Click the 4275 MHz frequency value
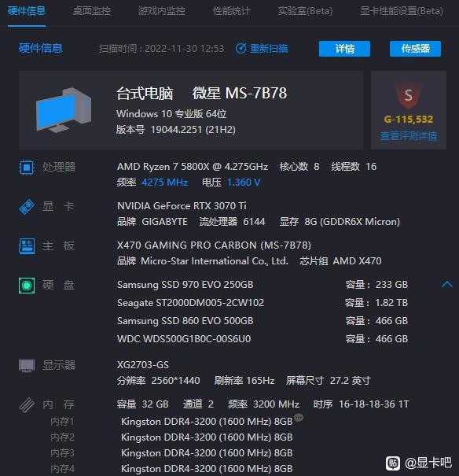Viewport: 459px width, 476px height. (164, 183)
